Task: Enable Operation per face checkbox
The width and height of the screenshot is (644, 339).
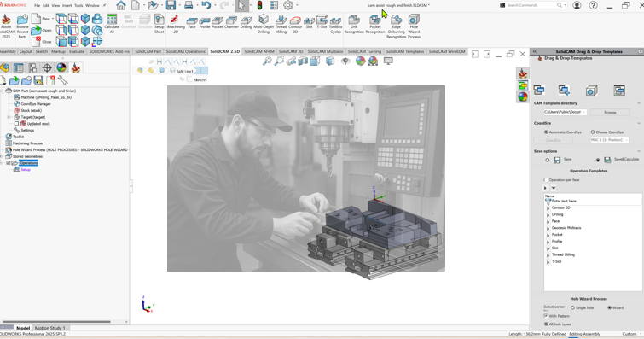Action: [x=546, y=180]
